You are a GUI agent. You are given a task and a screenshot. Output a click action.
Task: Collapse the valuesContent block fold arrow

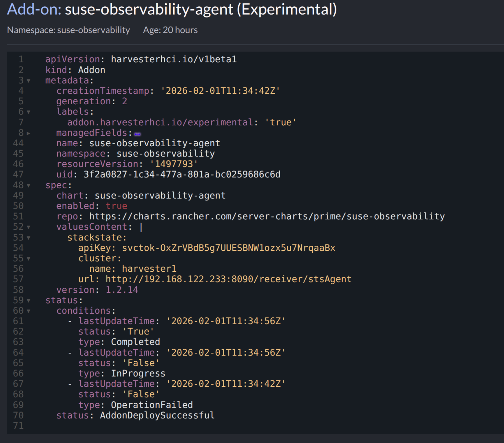coord(29,228)
